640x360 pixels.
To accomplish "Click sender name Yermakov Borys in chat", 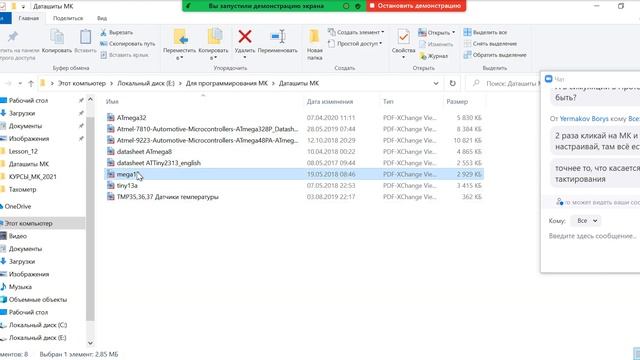I will [x=584, y=119].
